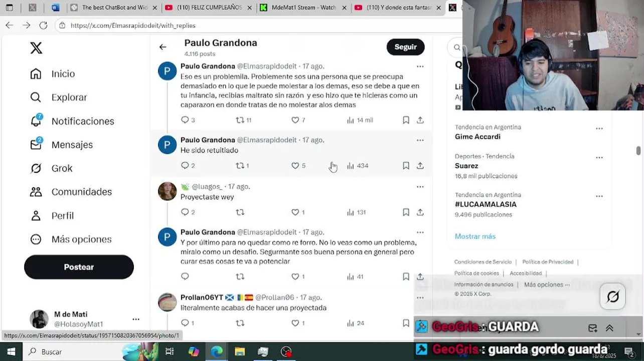Reply to the 'Eso es un problemila' post
Screen dimensions: 644x361
tap(185, 120)
